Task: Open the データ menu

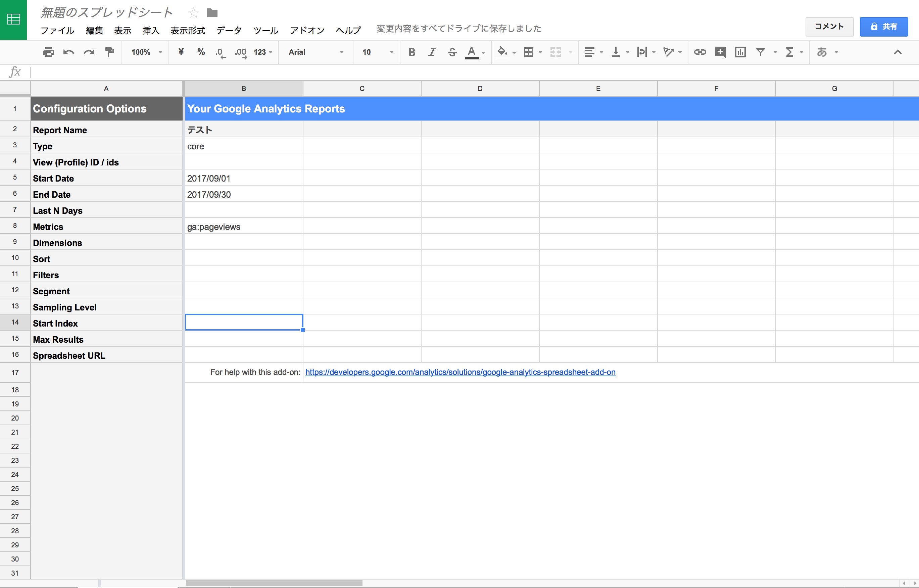Action: (x=229, y=31)
